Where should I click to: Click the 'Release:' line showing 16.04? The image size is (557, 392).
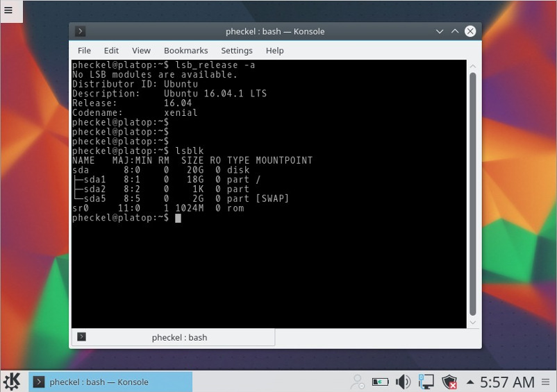pos(132,103)
